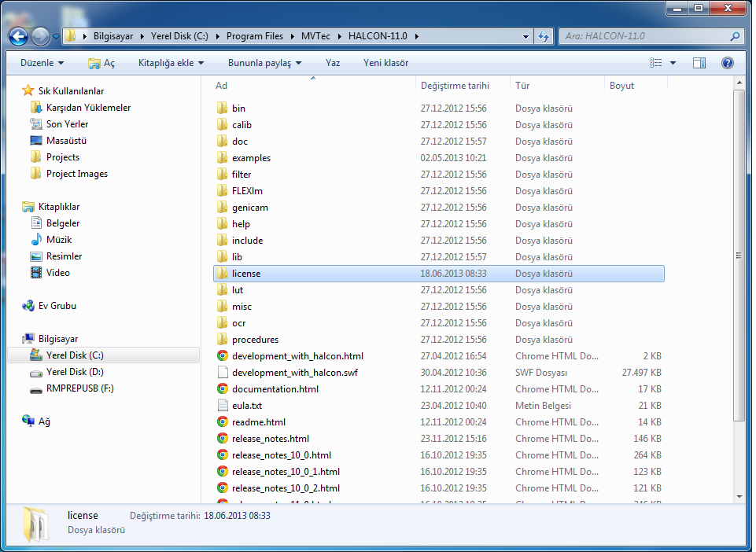Viewport: 756px width, 552px height.
Task: Click the Yerel Disk (D:) drive icon
Action: point(36,373)
